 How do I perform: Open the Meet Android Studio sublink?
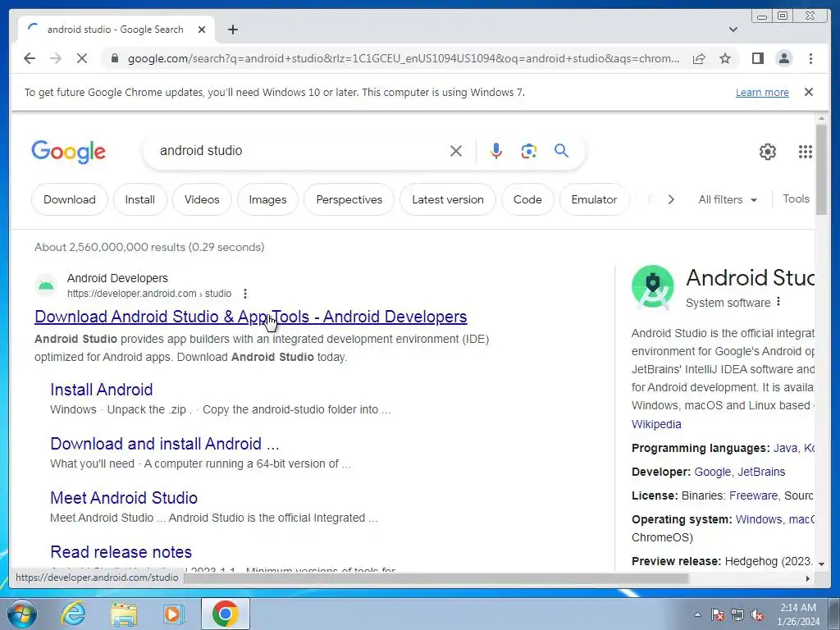coord(124,498)
